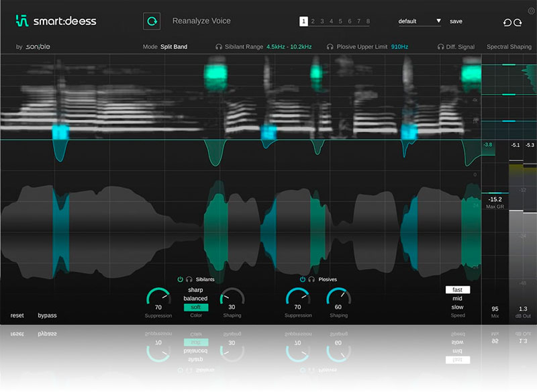Toggle the Sibilants power button
537x392 pixels.
180,279
